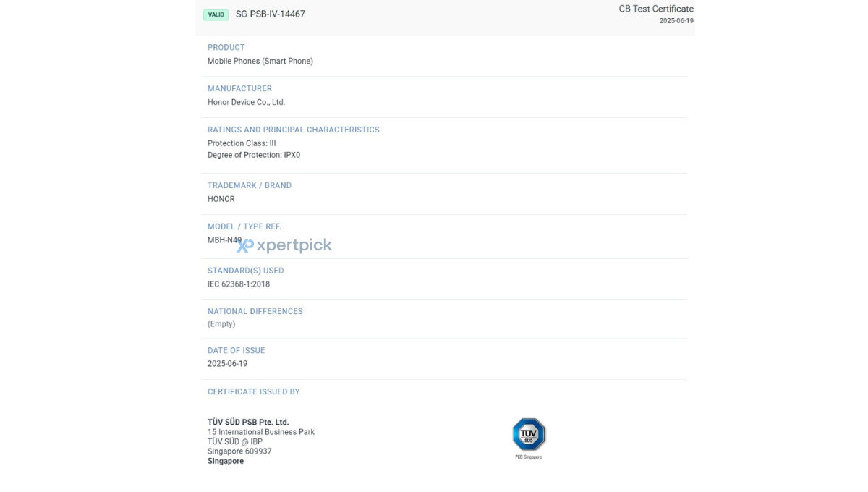Select the Mobile Phones (Smart Phone) text

click(260, 61)
